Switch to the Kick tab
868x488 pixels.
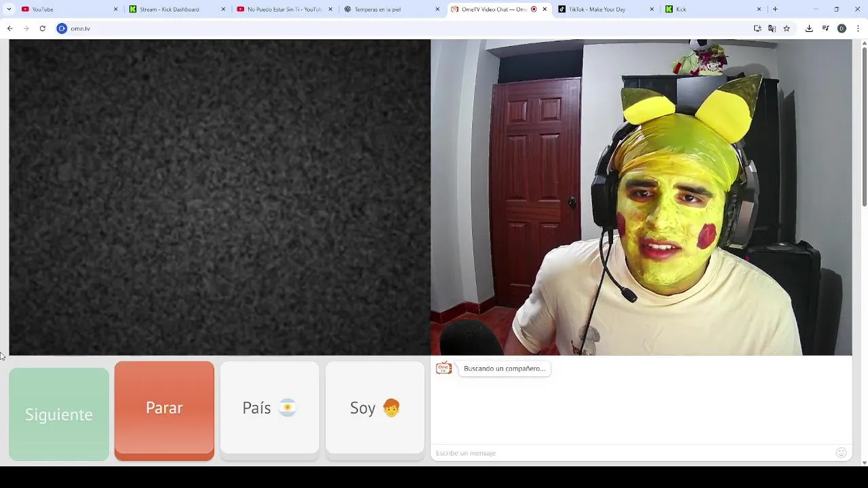713,9
